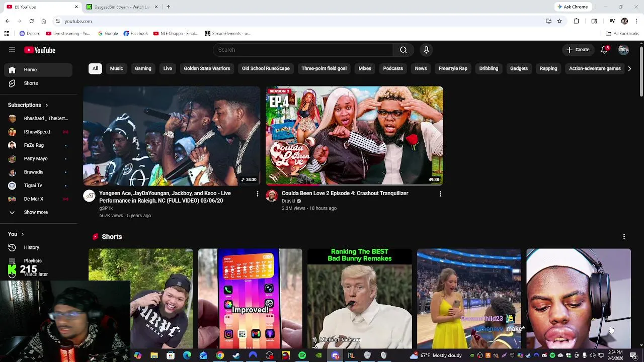Viewport: 644px width, 362px height.
Task: Open History in sidebar
Action: coord(38,247)
